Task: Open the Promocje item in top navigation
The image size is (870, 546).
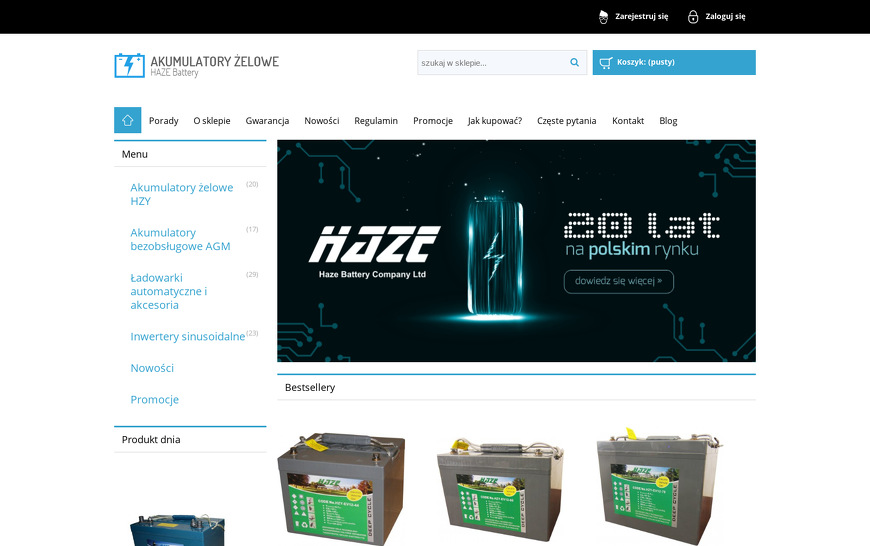Action: pos(433,120)
